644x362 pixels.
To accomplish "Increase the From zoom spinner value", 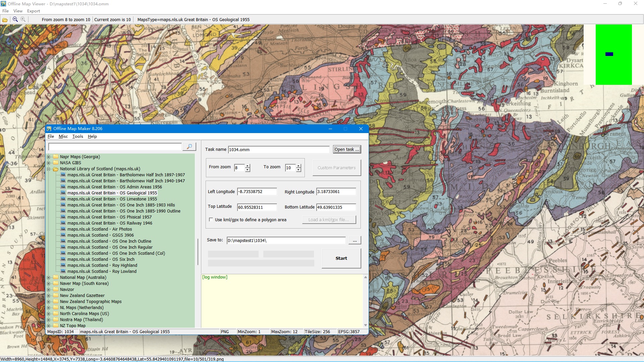I will (x=248, y=166).
